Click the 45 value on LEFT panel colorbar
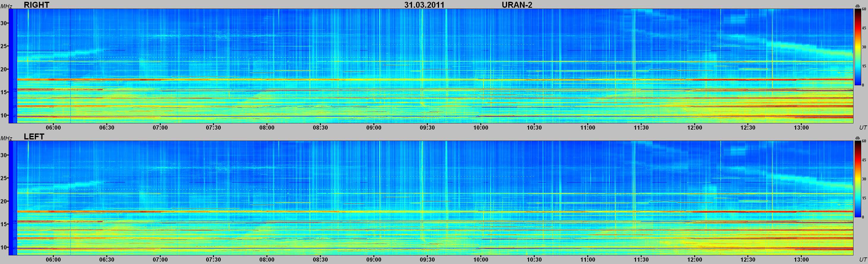 click(x=864, y=160)
